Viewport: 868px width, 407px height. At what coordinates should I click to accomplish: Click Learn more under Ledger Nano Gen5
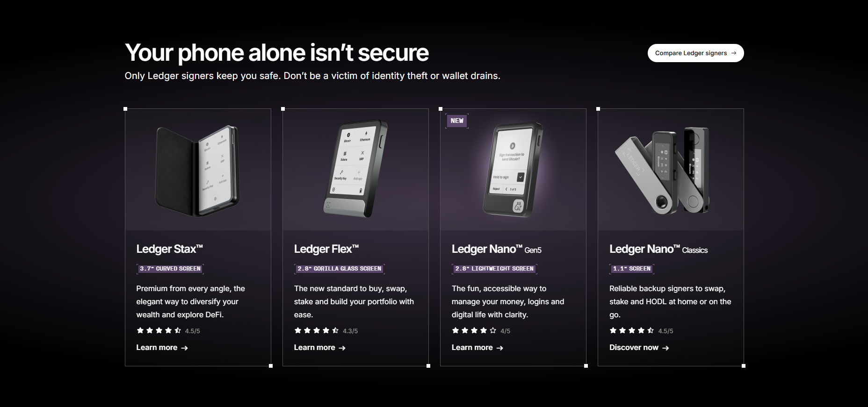tap(477, 348)
